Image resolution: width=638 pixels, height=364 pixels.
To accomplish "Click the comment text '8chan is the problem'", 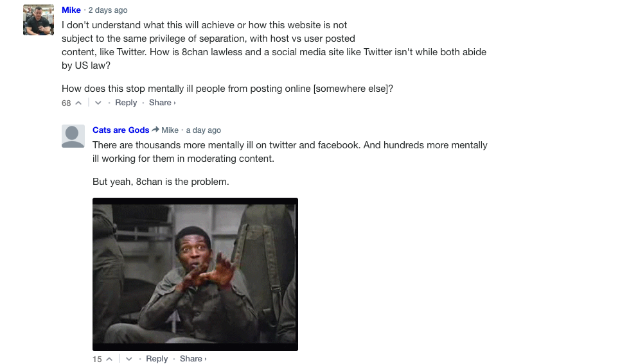I will point(182,182).
